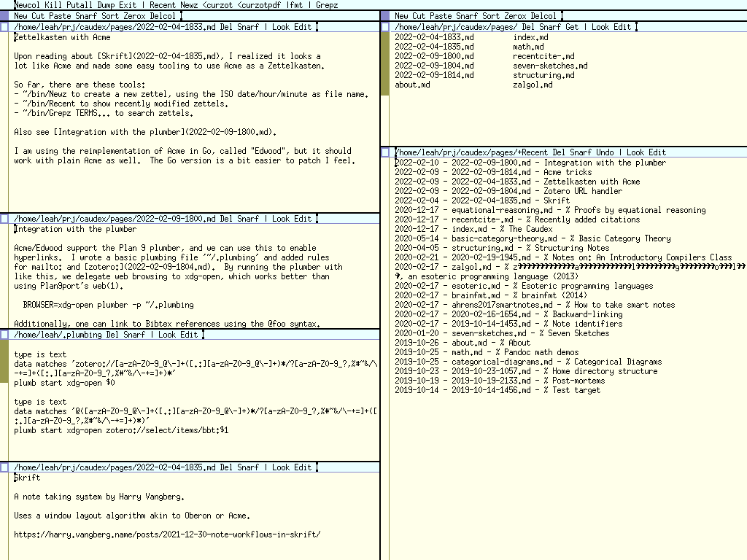The image size is (747, 560).
Task: Click layout box of 2022-02-04-1835.md window
Action: (4, 467)
